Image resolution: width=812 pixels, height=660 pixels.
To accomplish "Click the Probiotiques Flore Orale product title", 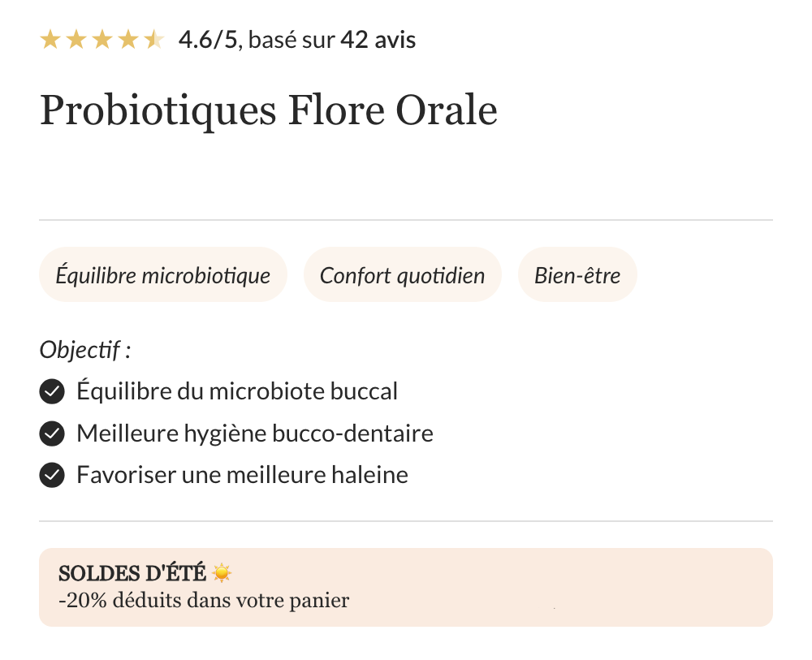I will click(x=268, y=110).
